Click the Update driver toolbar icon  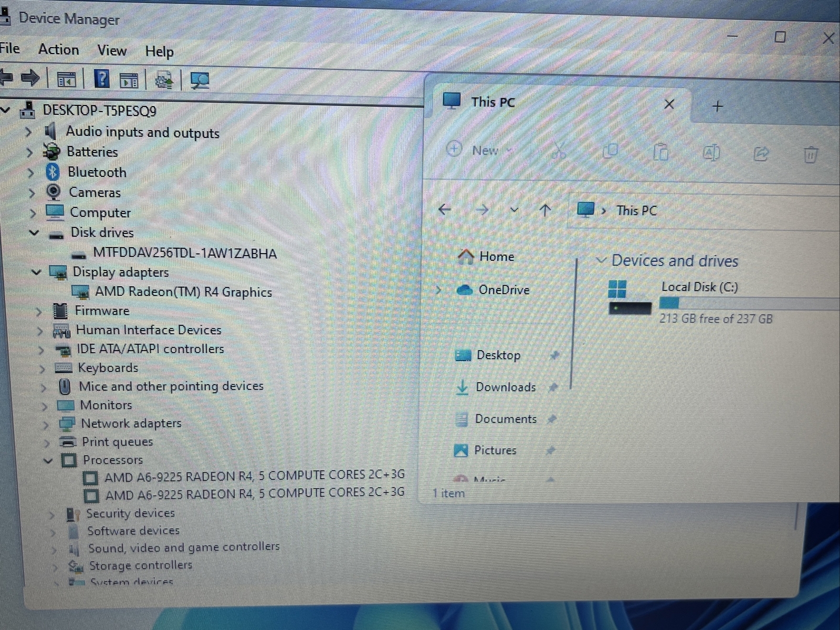point(164,80)
